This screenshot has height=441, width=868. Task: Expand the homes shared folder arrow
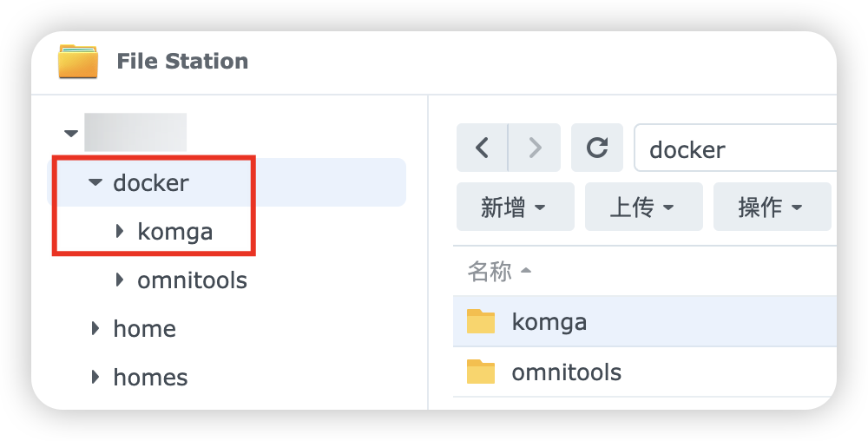tap(95, 378)
